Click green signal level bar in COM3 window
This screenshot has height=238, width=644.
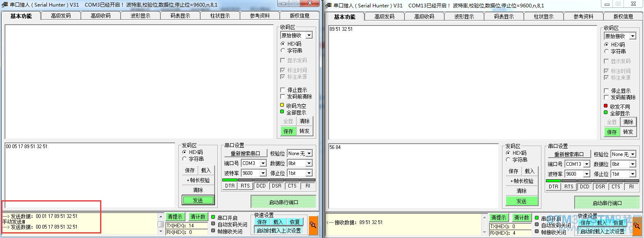pos(230,180)
